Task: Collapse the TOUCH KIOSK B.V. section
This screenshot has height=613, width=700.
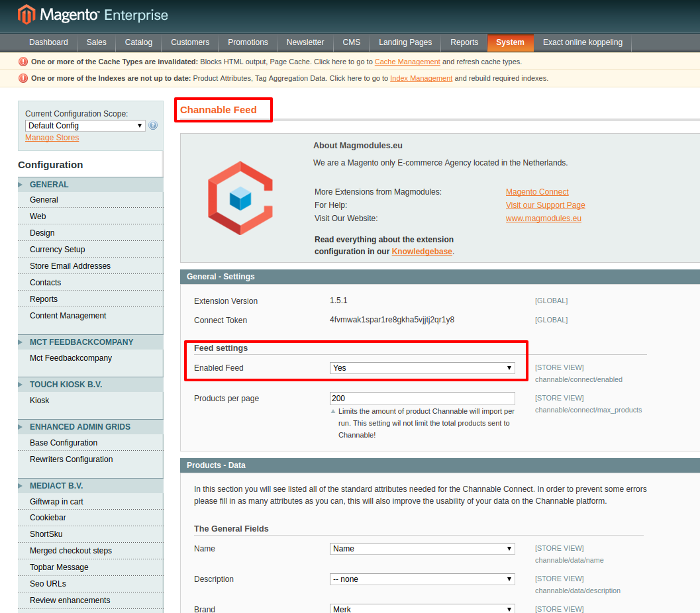Action: (x=91, y=384)
